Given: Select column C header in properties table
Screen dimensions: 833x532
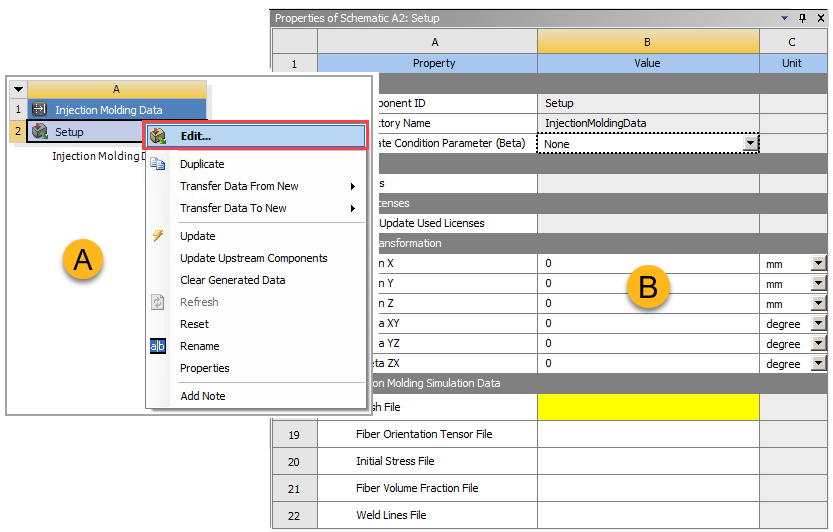Looking at the screenshot, I should tap(793, 42).
